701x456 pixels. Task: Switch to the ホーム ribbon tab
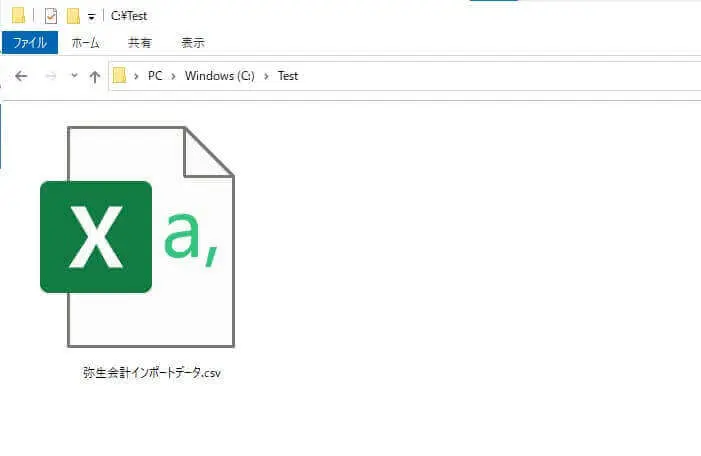point(85,42)
